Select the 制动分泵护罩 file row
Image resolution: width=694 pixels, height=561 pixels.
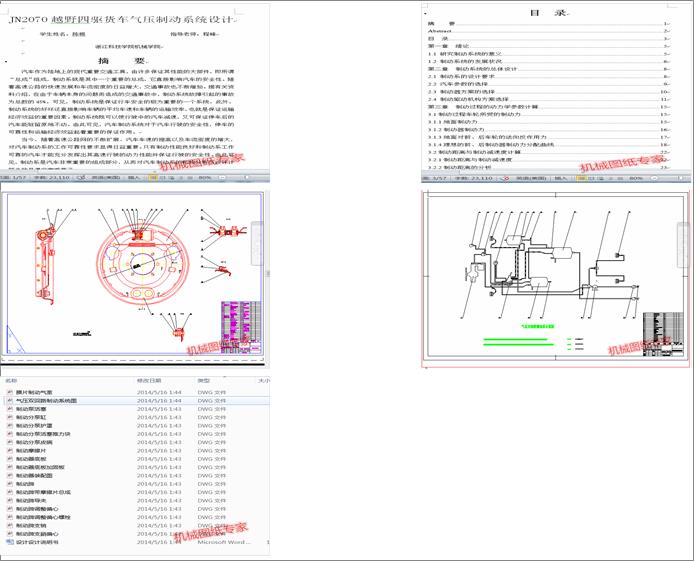[x=136, y=426]
